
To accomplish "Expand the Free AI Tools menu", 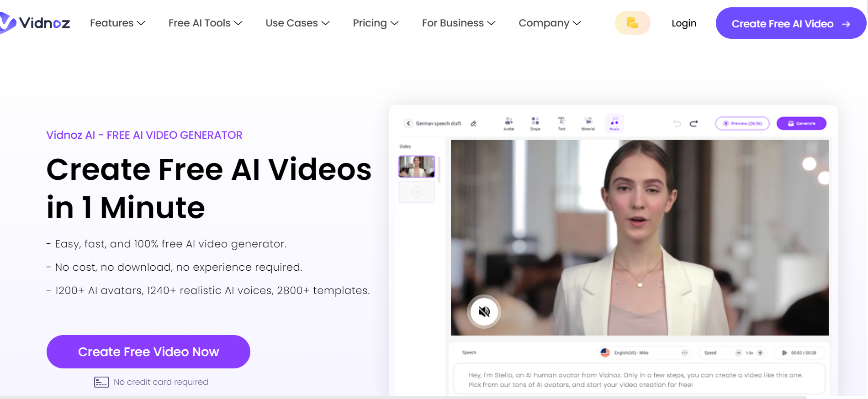I will pos(205,23).
